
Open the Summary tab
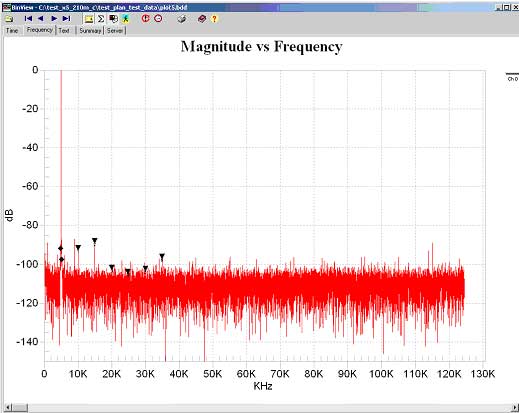90,30
